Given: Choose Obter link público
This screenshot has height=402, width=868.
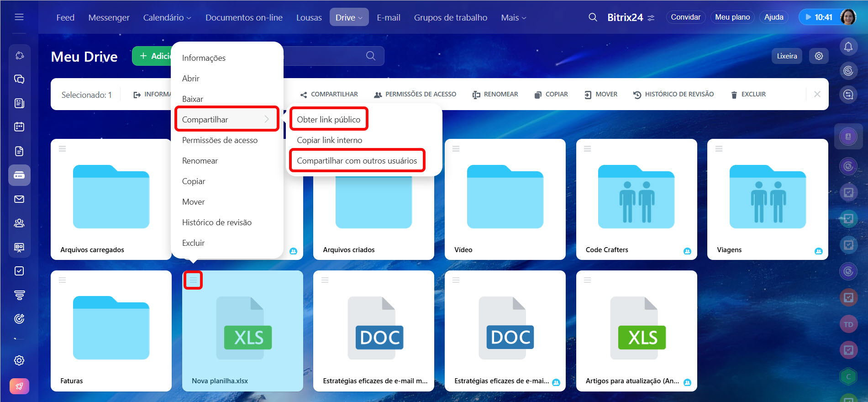Looking at the screenshot, I should point(328,120).
